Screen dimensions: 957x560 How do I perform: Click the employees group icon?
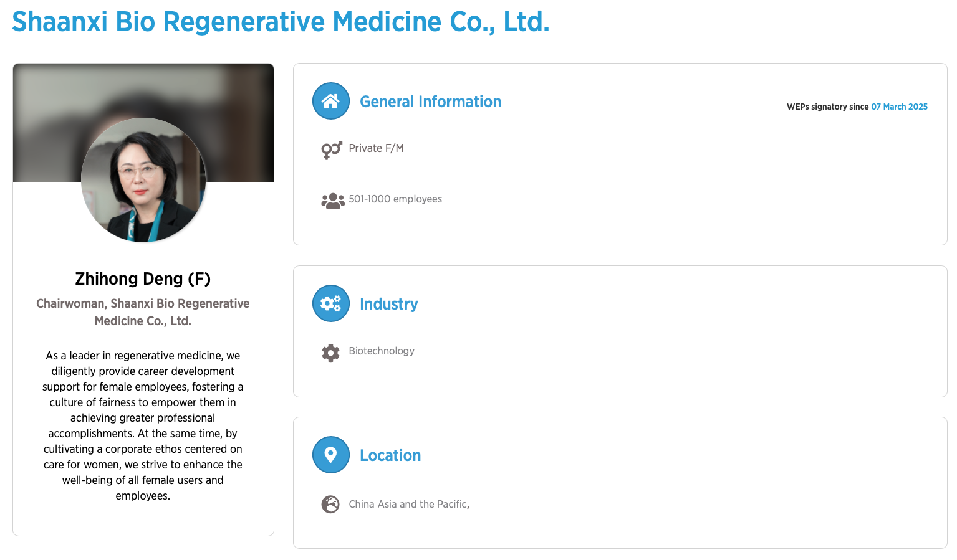click(x=332, y=200)
